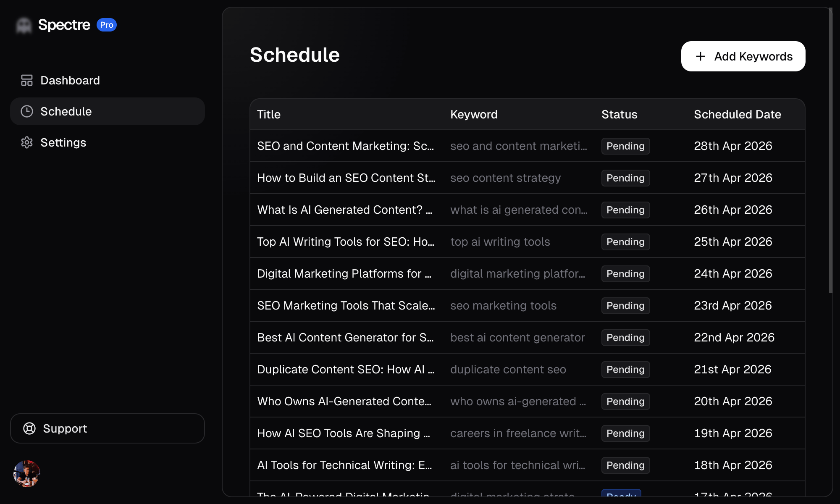Image resolution: width=840 pixels, height=504 pixels.
Task: Click the Scheduled Date column header
Action: pos(737,114)
